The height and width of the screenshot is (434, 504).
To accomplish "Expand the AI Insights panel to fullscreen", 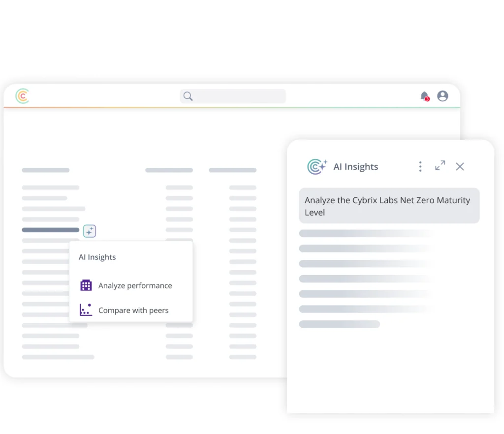I will 440,166.
